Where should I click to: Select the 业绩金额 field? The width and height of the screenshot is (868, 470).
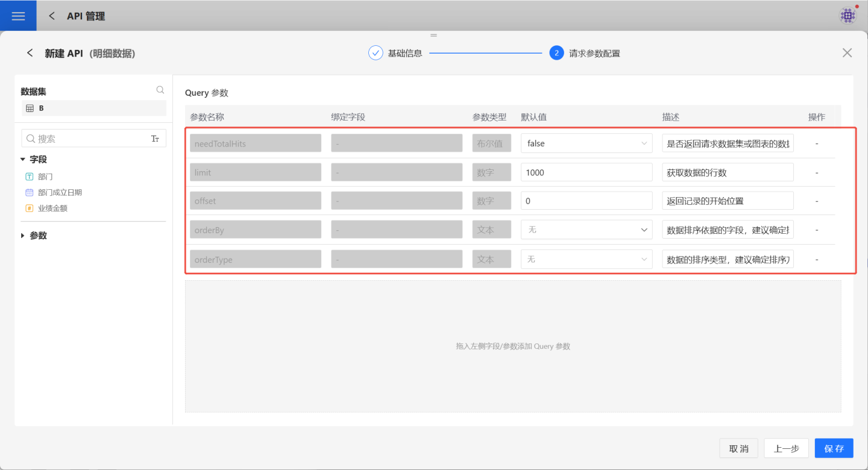pyautogui.click(x=52, y=208)
